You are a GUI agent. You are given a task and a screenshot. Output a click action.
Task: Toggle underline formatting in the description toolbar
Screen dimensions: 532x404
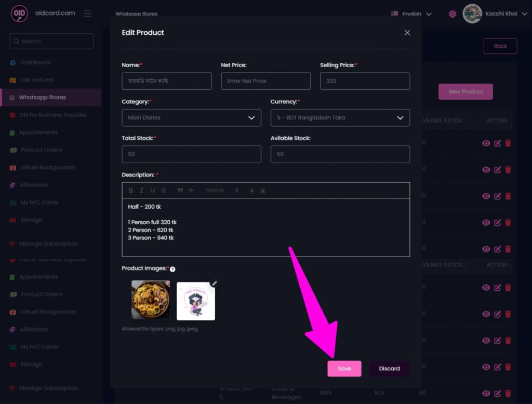point(153,191)
